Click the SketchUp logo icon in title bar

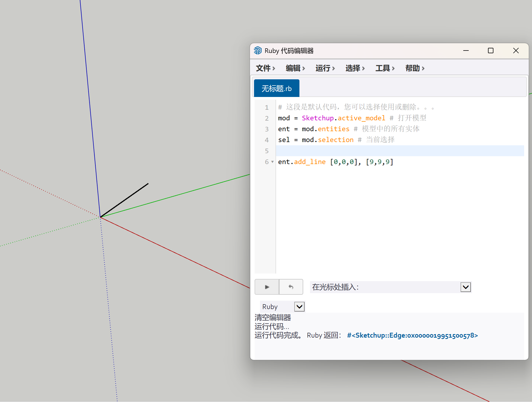coord(258,51)
